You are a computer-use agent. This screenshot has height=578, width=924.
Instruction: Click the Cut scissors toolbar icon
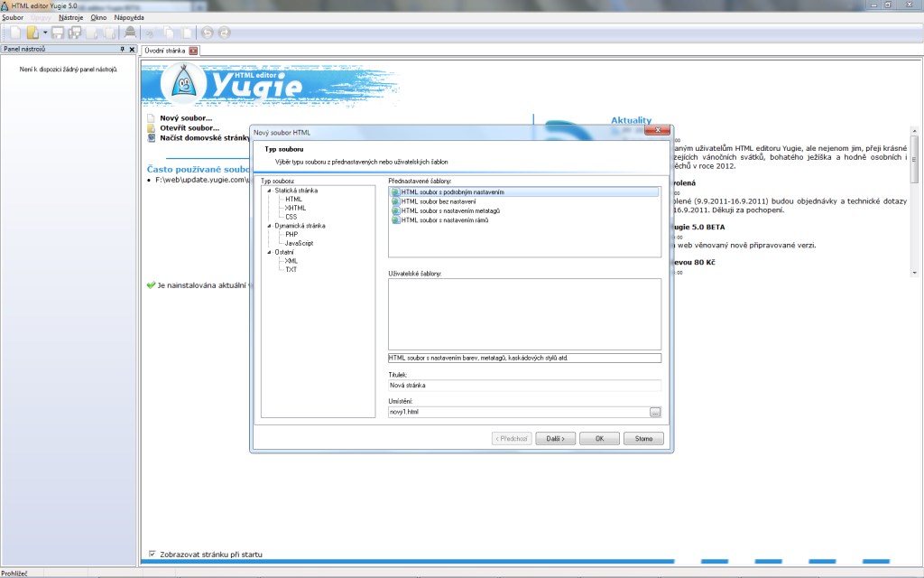(151, 33)
